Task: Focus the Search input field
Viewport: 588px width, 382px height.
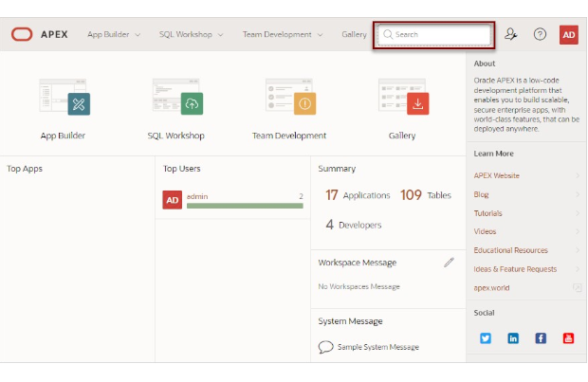Action: 433,35
